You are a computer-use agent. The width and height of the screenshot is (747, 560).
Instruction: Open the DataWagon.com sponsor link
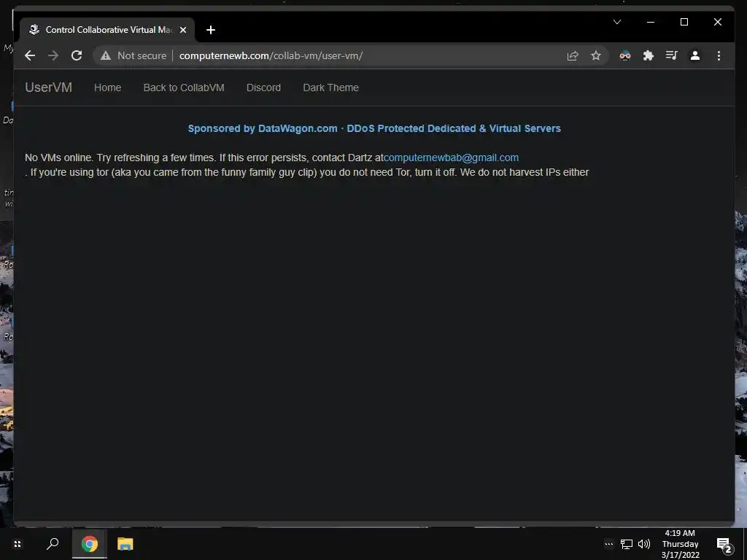coord(374,128)
